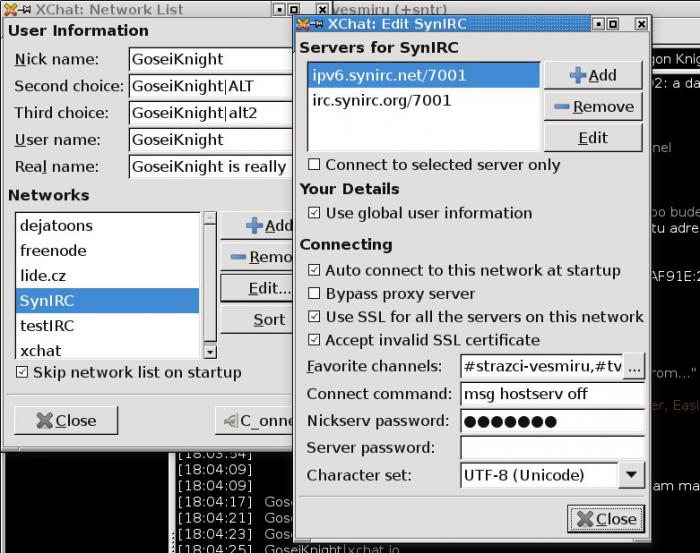The image size is (700, 553).
Task: Click timestamp [18:04:23] in chat window
Action: 215,534
